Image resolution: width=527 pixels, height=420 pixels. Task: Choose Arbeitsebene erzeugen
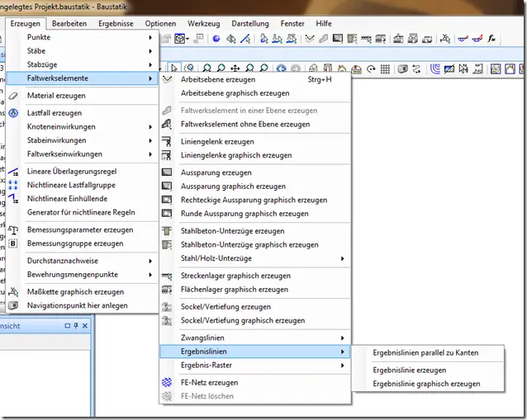point(255,79)
